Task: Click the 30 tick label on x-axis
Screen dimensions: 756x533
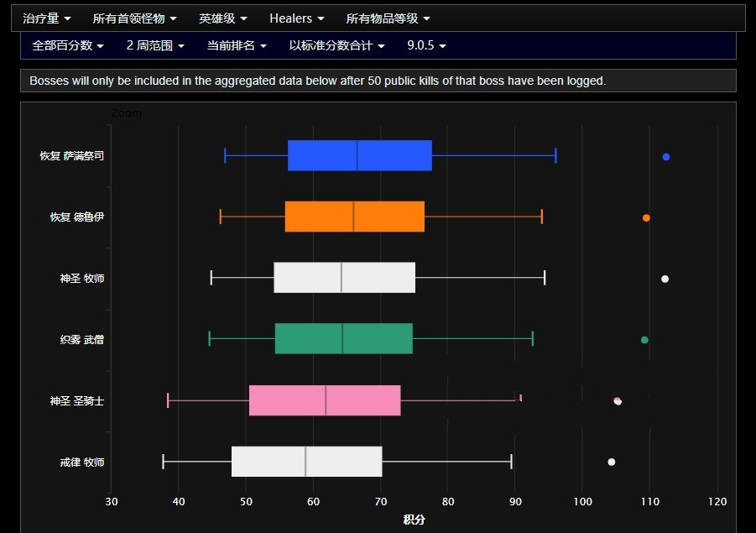Action: pyautogui.click(x=112, y=502)
